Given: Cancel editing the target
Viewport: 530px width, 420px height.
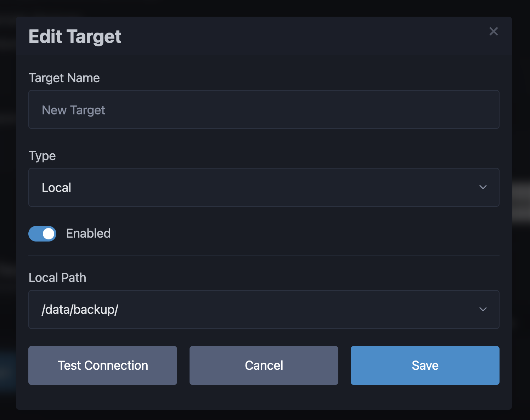Looking at the screenshot, I should pyautogui.click(x=264, y=365).
